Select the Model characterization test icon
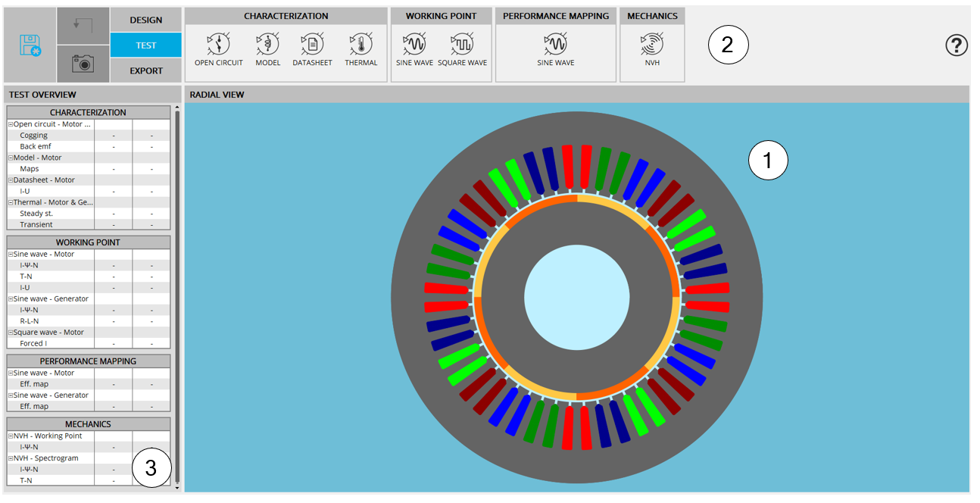The image size is (980, 503). pos(267,45)
